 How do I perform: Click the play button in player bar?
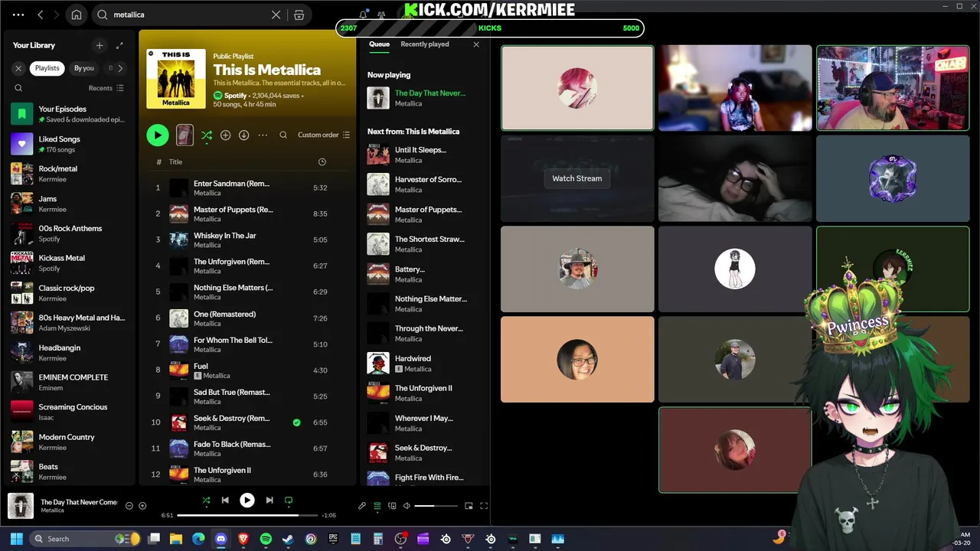247,500
